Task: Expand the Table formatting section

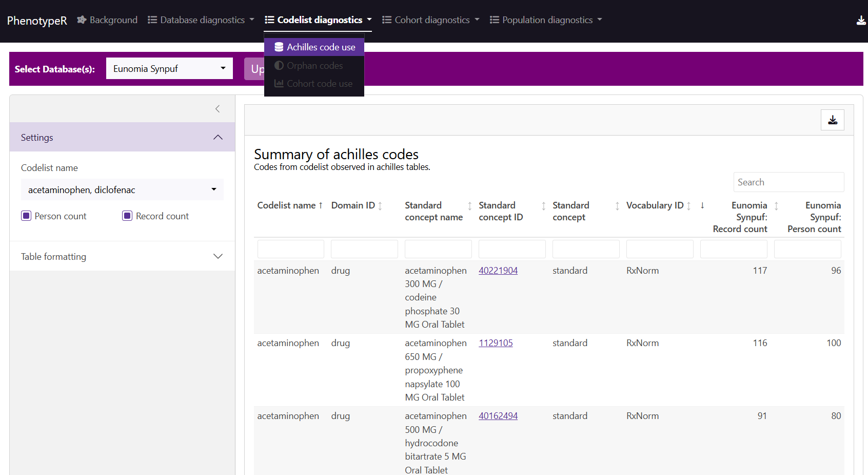Action: pyautogui.click(x=122, y=256)
